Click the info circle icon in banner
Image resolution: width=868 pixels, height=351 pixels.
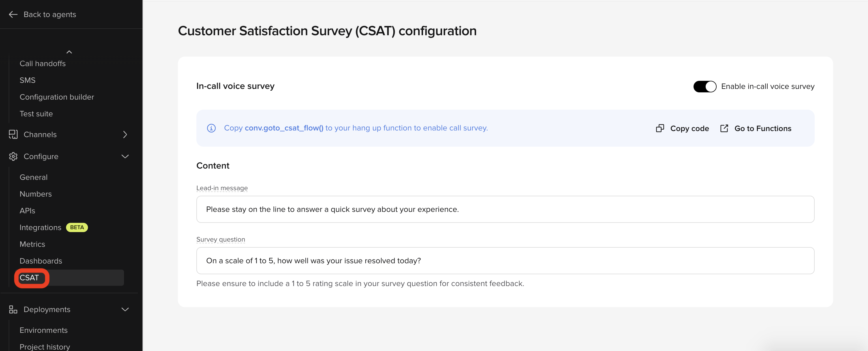point(211,128)
